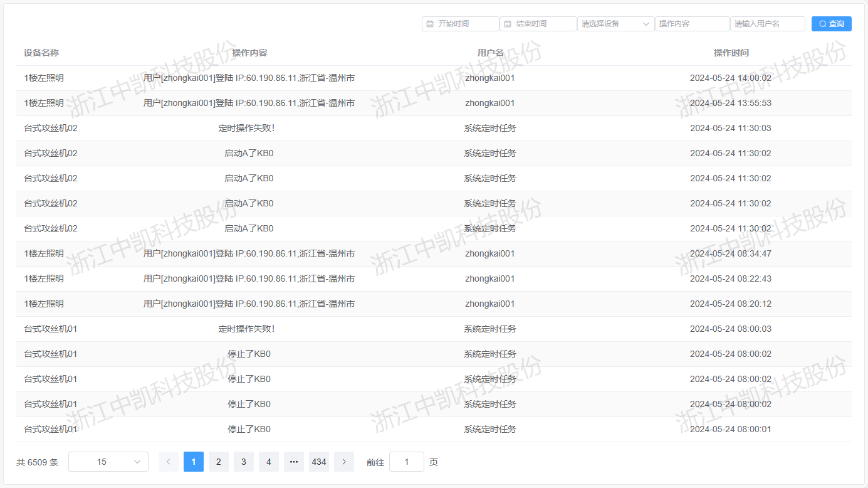
Task: Click the 设备名称 column header
Action: 41,53
